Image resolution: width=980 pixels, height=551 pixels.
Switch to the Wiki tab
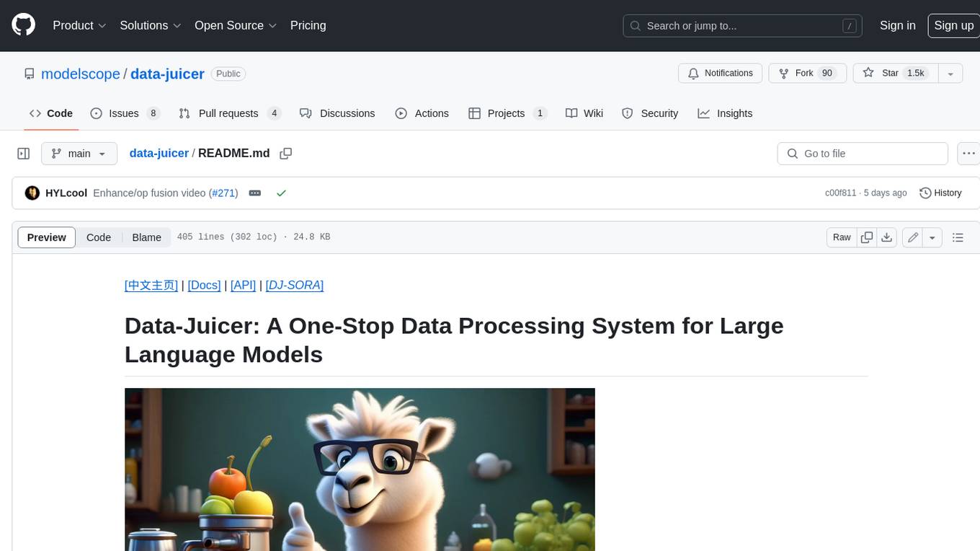click(x=584, y=113)
